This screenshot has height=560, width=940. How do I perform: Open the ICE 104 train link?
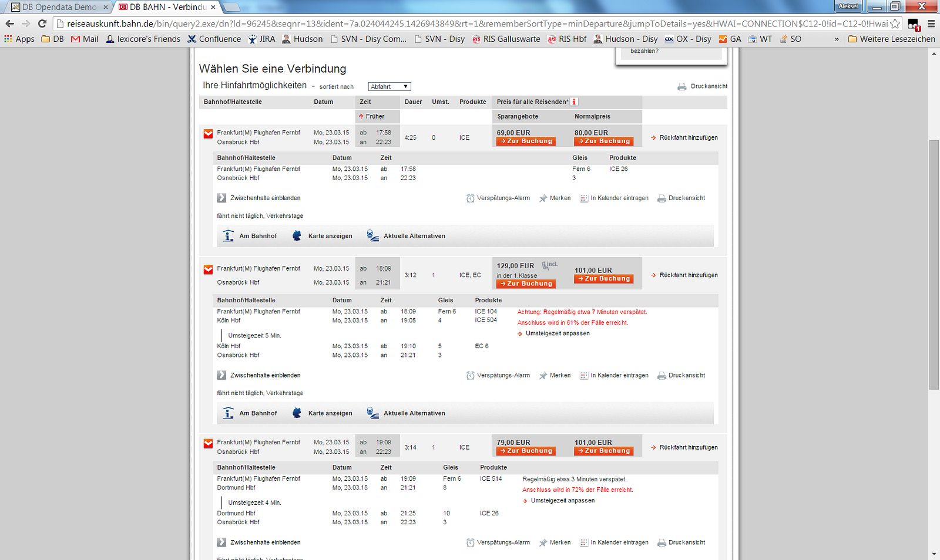(486, 312)
